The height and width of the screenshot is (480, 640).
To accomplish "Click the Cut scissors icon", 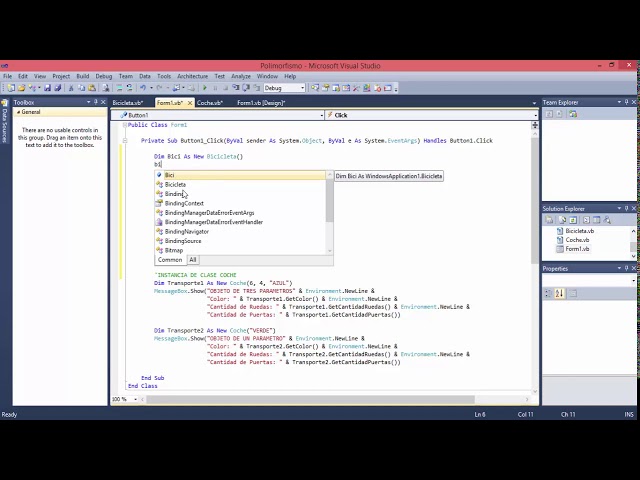I will [x=71, y=88].
